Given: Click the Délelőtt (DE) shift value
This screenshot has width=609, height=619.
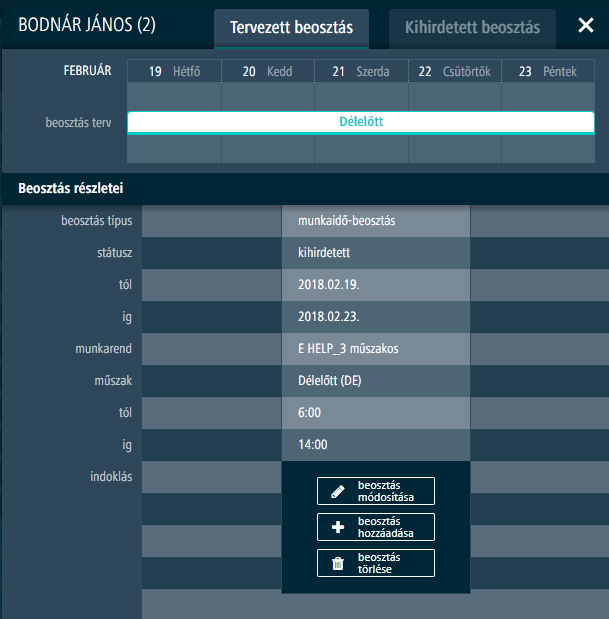Looking at the screenshot, I should tap(330, 381).
